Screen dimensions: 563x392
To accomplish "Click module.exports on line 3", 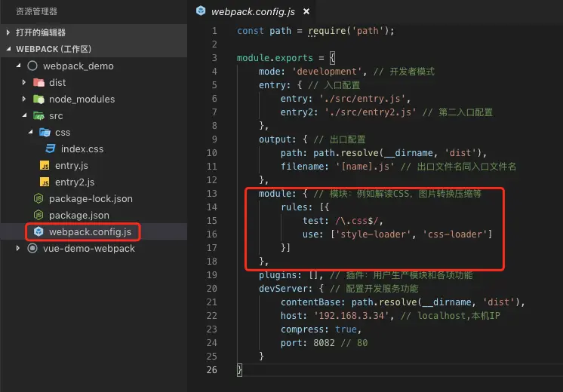I will [275, 58].
